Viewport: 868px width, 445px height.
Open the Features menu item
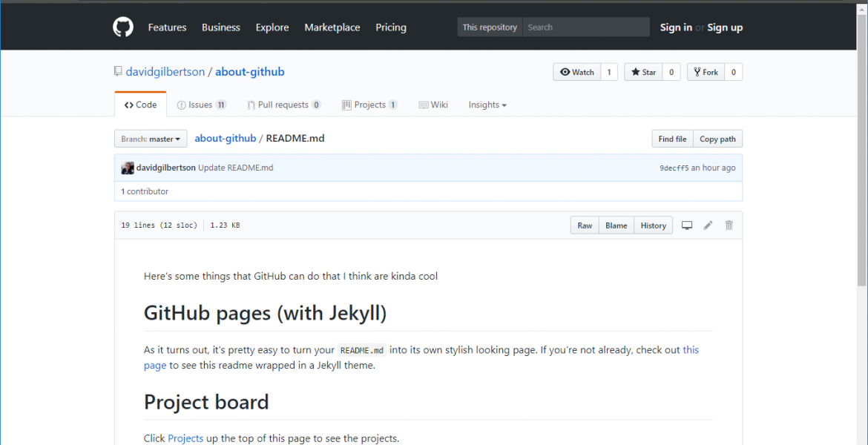pos(167,27)
